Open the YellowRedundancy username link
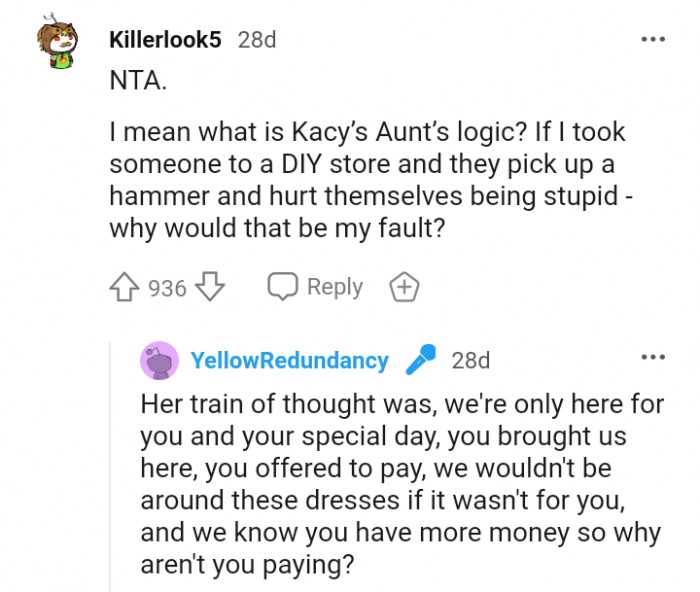The width and height of the screenshot is (700, 592). 289,361
